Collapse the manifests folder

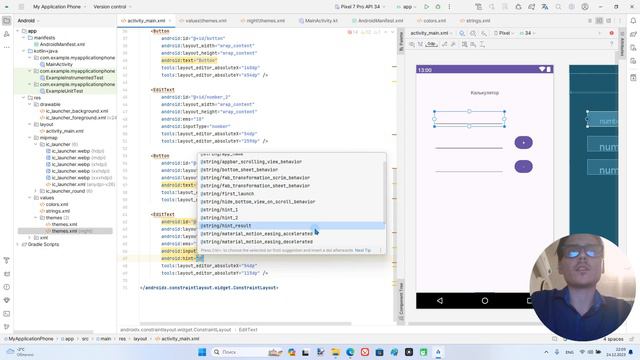pos(24,38)
